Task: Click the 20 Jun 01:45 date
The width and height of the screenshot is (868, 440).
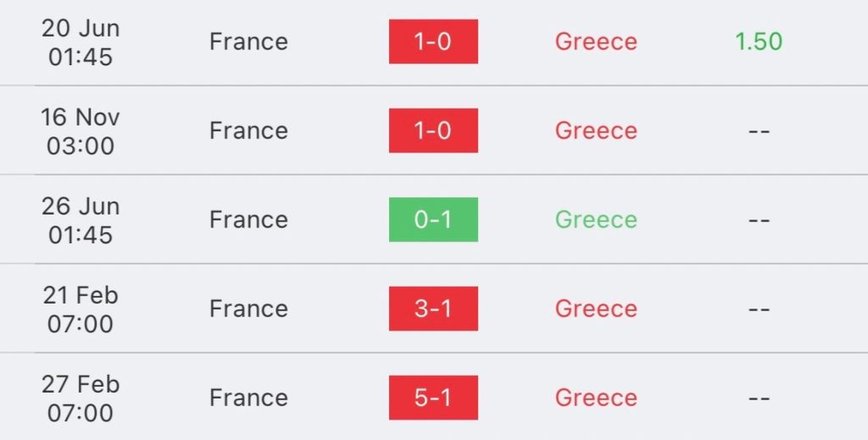Action: click(81, 42)
